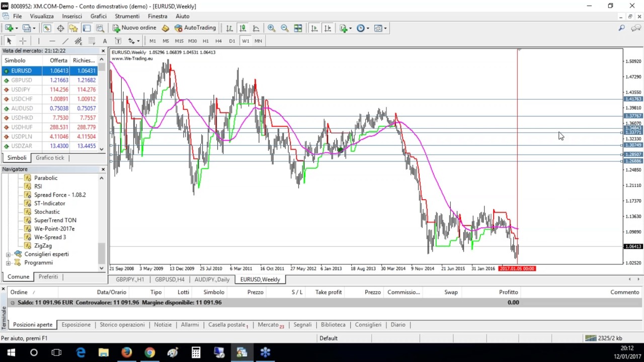This screenshot has width=644, height=362.
Task: Select USDJPY symbol row
Action: [x=49, y=89]
